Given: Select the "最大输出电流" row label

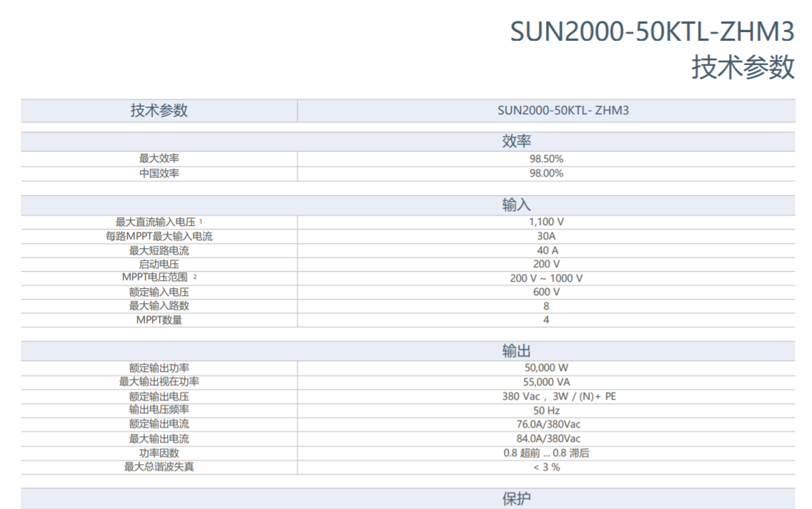Looking at the screenshot, I should click(159, 439).
